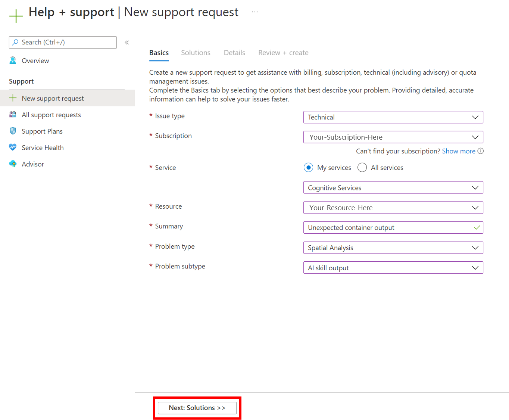Select the All services radio button
Image resolution: width=509 pixels, height=420 pixels.
(362, 168)
